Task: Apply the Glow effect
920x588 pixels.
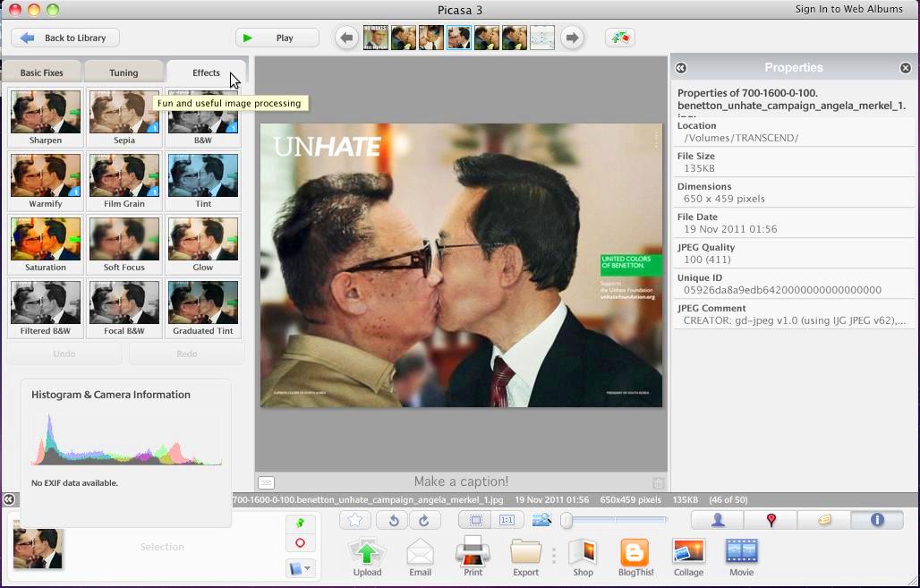Action: [202, 243]
